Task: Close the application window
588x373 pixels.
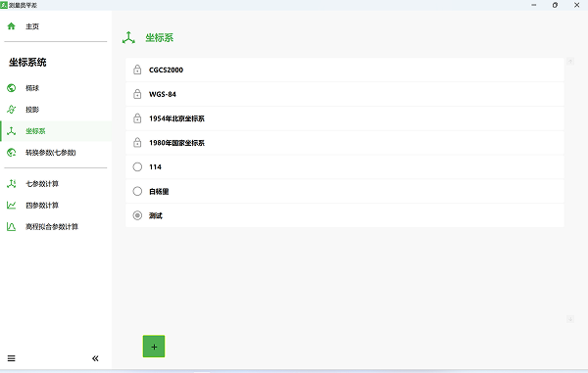Action: (577, 5)
